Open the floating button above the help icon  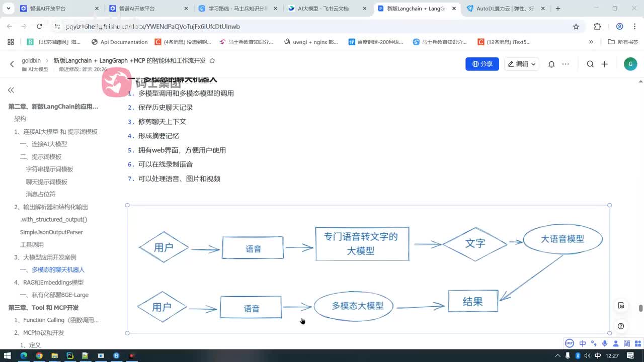[x=621, y=306]
